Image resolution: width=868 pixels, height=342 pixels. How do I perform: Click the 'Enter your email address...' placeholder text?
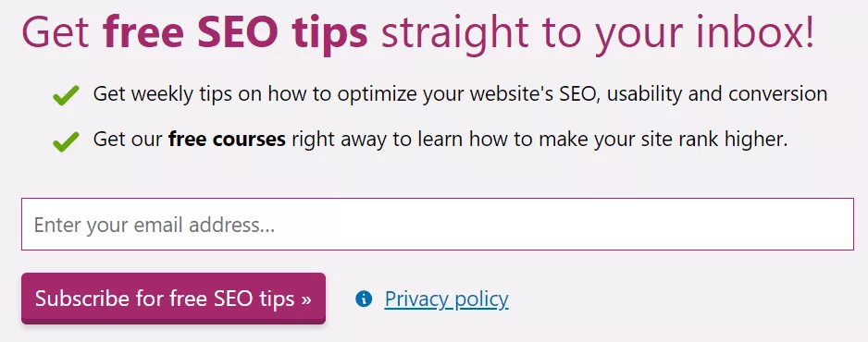click(155, 226)
